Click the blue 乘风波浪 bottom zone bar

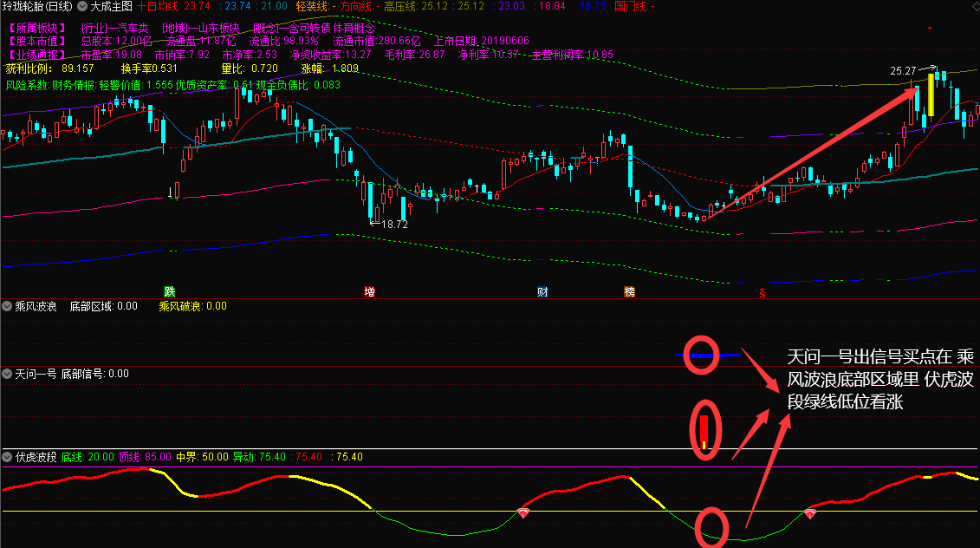click(708, 356)
